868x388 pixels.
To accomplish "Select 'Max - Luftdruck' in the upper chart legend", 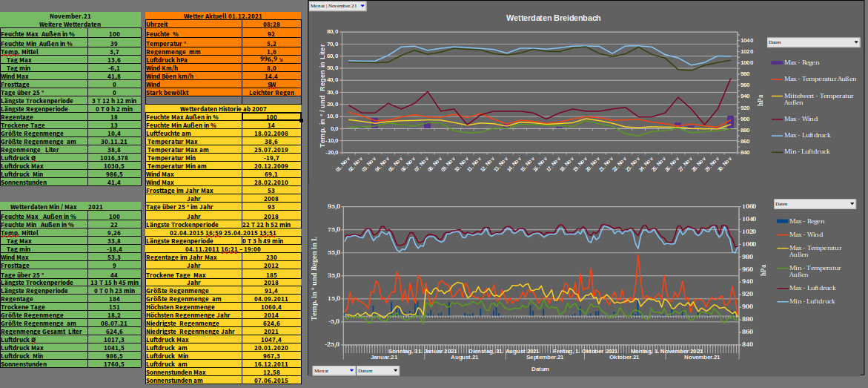I will tap(808, 135).
